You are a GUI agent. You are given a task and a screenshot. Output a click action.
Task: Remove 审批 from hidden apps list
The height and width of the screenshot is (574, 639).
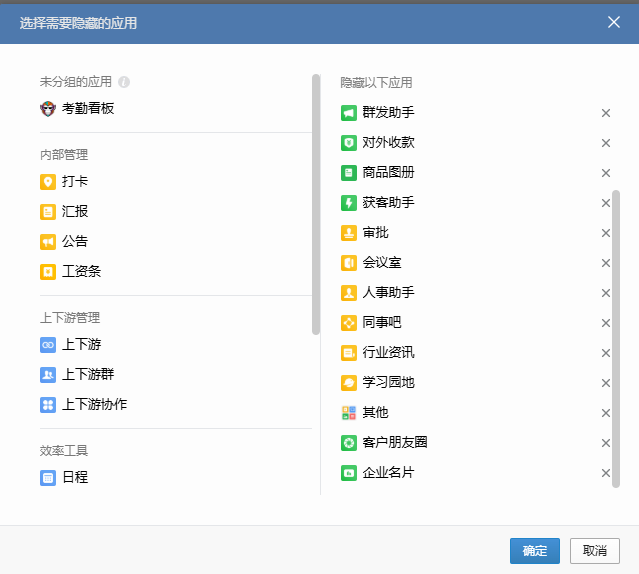[605, 233]
